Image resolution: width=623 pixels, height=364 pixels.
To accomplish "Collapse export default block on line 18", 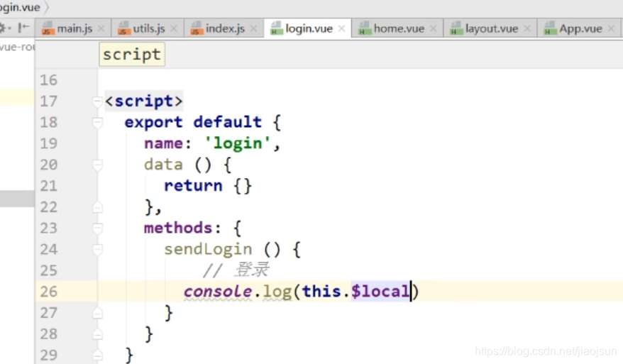I will click(97, 122).
